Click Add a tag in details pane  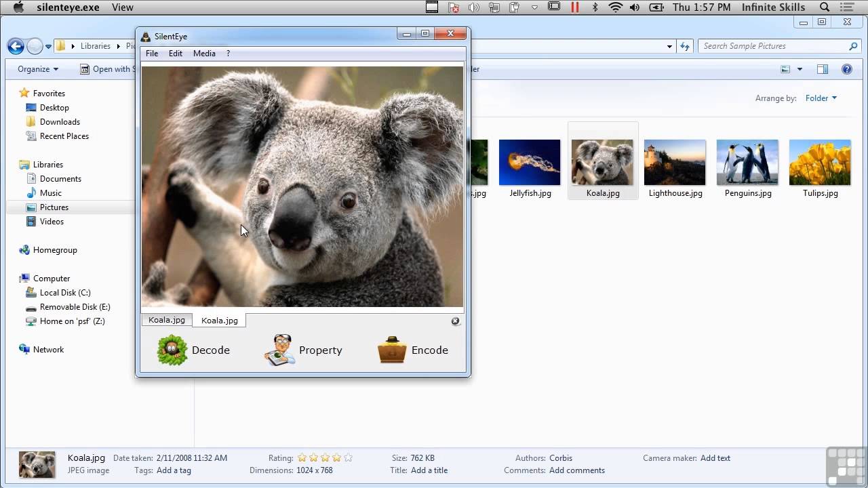coord(174,470)
